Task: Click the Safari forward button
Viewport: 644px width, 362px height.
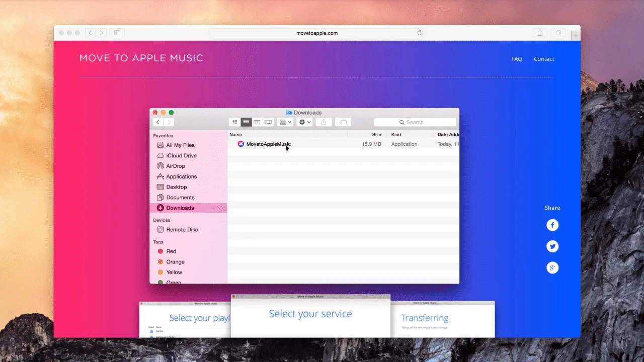Action: click(101, 33)
